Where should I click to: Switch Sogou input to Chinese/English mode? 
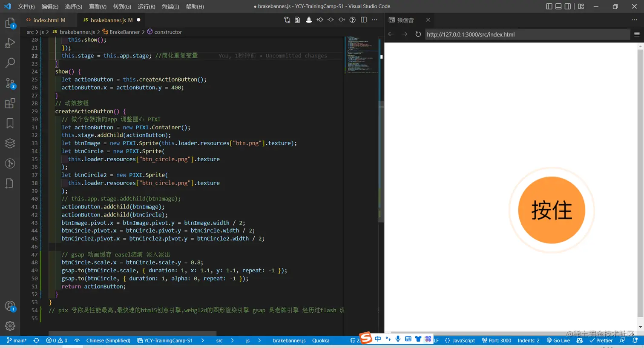pyautogui.click(x=378, y=339)
